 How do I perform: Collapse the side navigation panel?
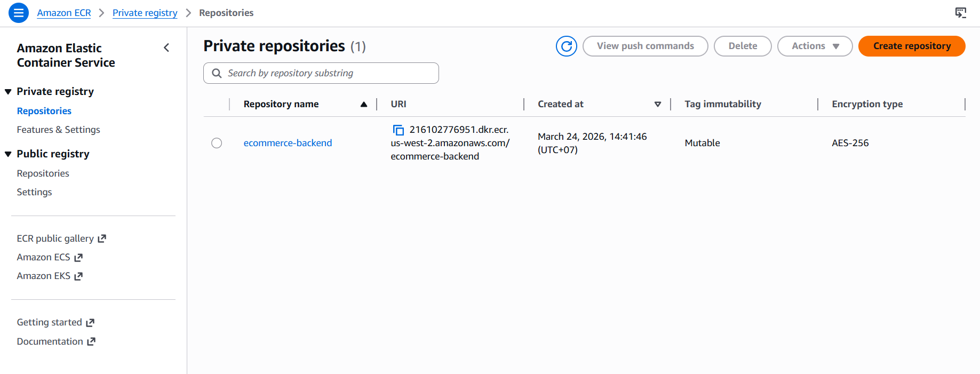[166, 48]
